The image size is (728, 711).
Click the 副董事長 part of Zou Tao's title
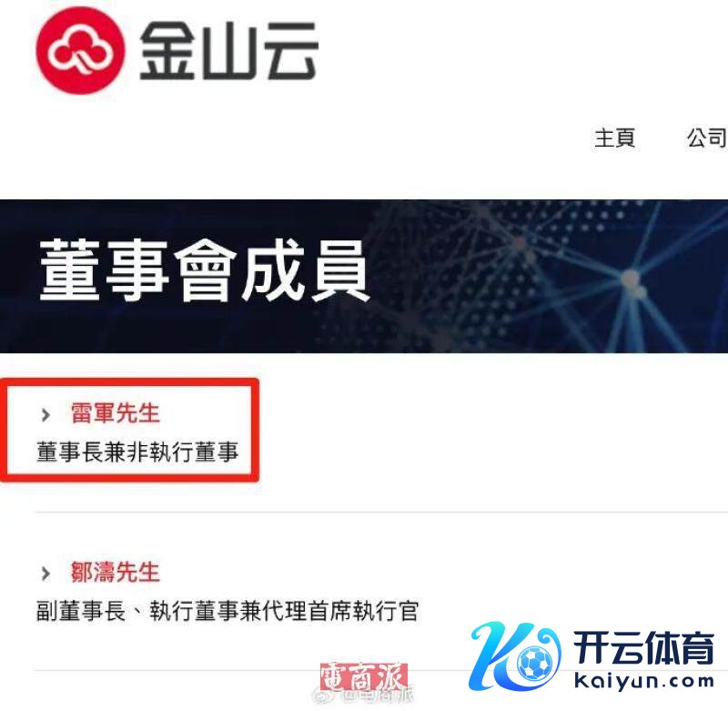click(x=81, y=611)
